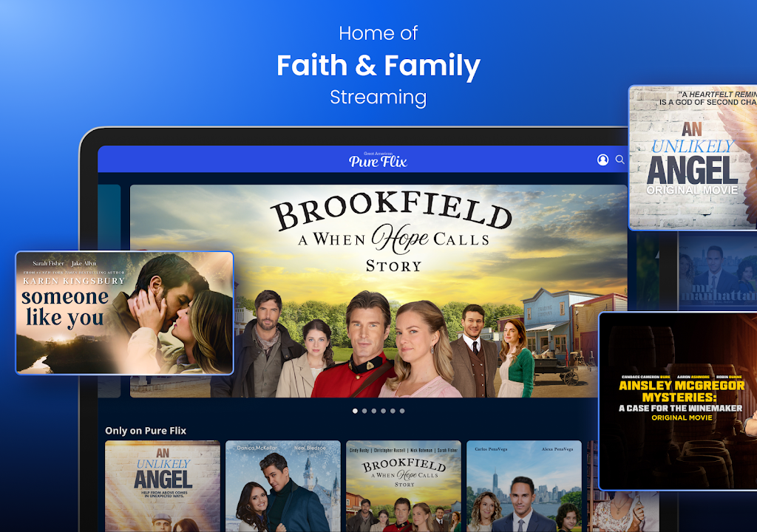Click the search magnifier icon
The height and width of the screenshot is (532, 757).
(620, 160)
